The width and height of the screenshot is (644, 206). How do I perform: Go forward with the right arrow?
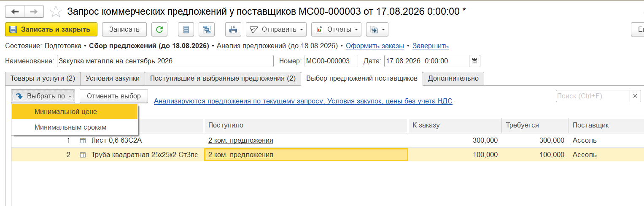click(x=34, y=11)
